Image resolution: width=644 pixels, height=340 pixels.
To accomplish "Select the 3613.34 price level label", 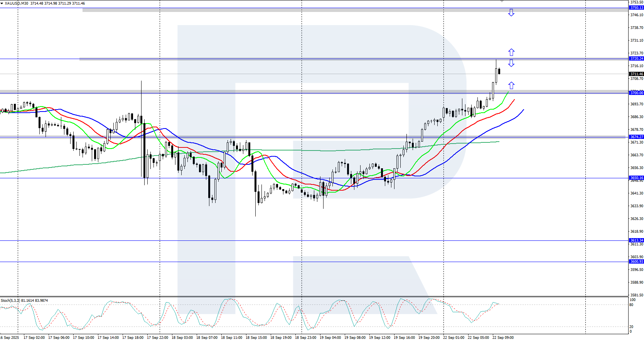I will tap(636, 240).
